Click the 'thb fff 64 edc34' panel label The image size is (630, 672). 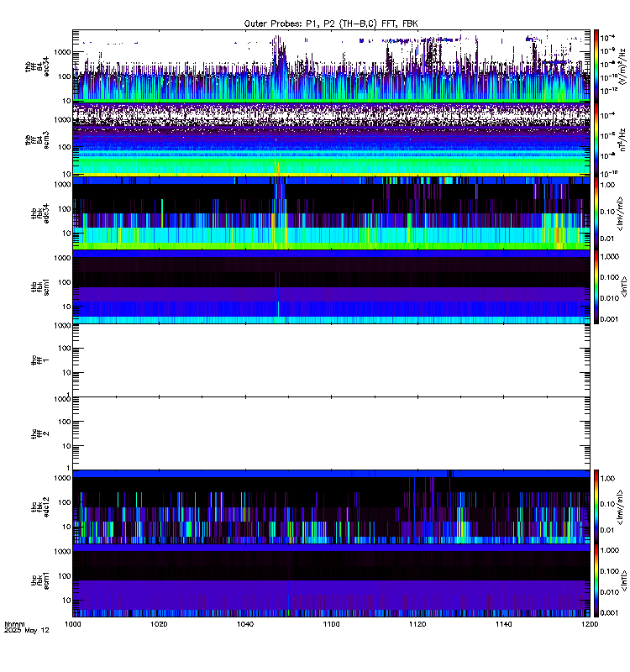[x=37, y=67]
